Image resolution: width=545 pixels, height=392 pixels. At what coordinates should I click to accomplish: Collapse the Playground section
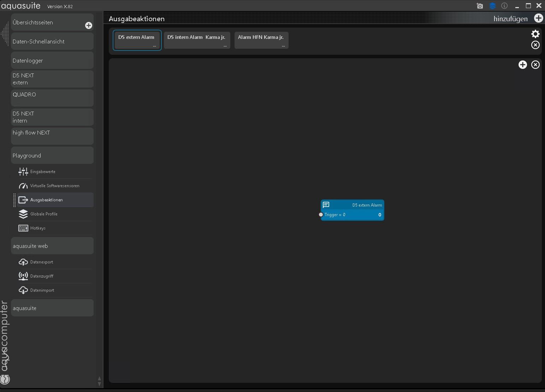[x=52, y=155]
